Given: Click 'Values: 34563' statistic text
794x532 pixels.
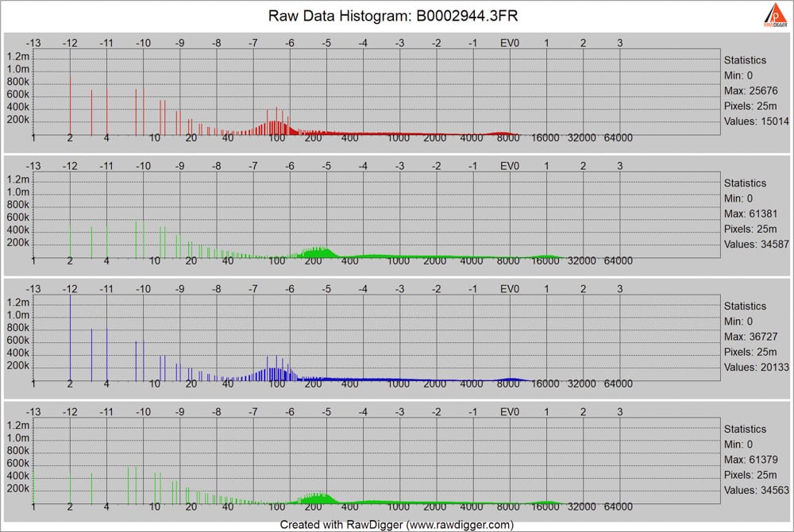Looking at the screenshot, I should 756,490.
